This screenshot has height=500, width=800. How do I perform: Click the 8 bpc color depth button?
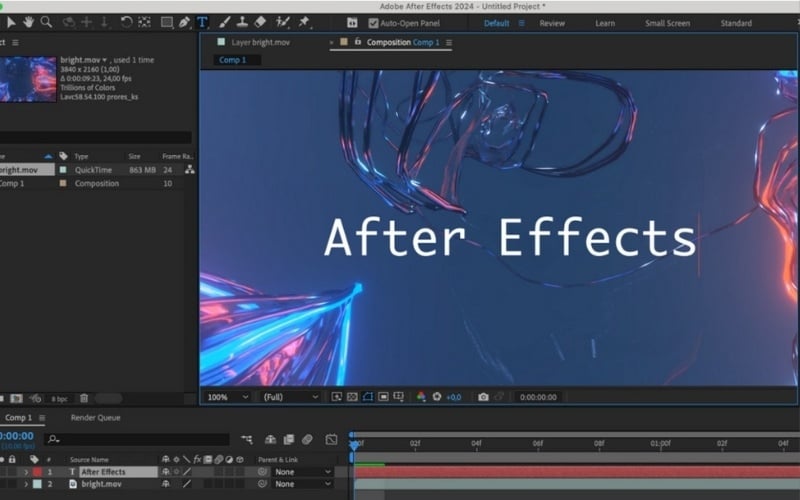59,399
